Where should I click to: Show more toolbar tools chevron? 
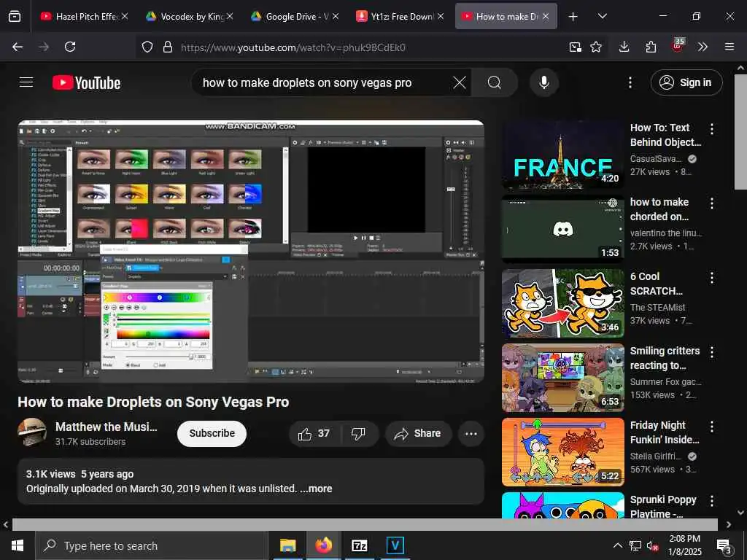pos(703,47)
